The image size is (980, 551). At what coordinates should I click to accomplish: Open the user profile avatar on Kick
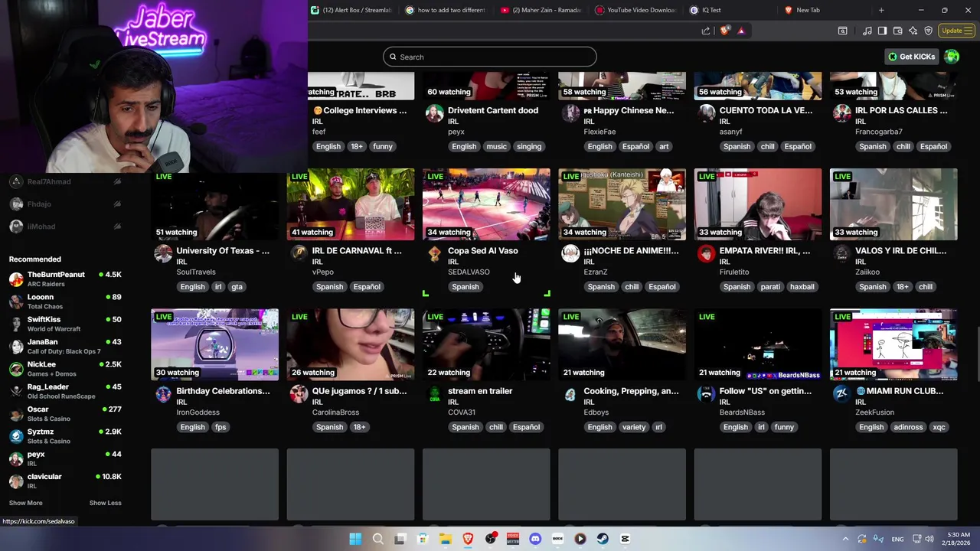pos(952,57)
